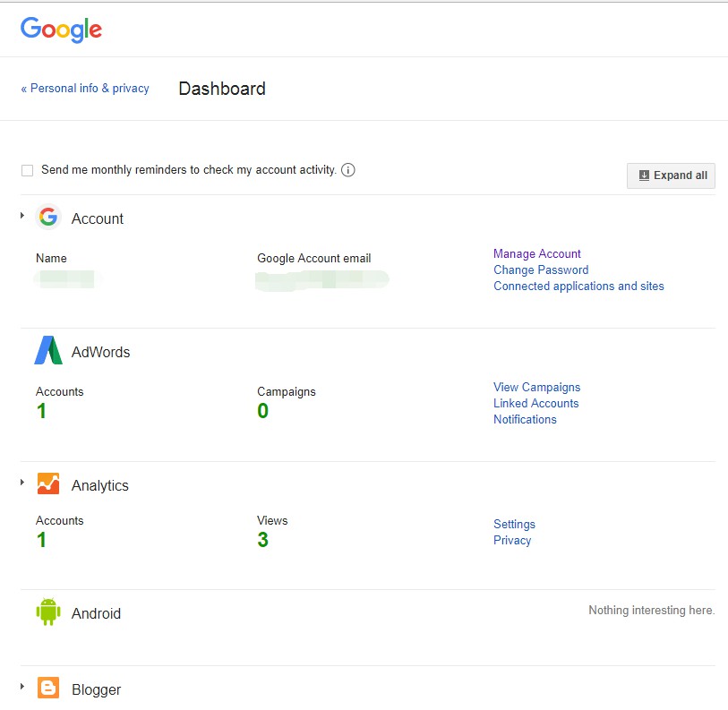The width and height of the screenshot is (728, 710).
Task: Click the Google Account G icon
Action: pyautogui.click(x=48, y=218)
